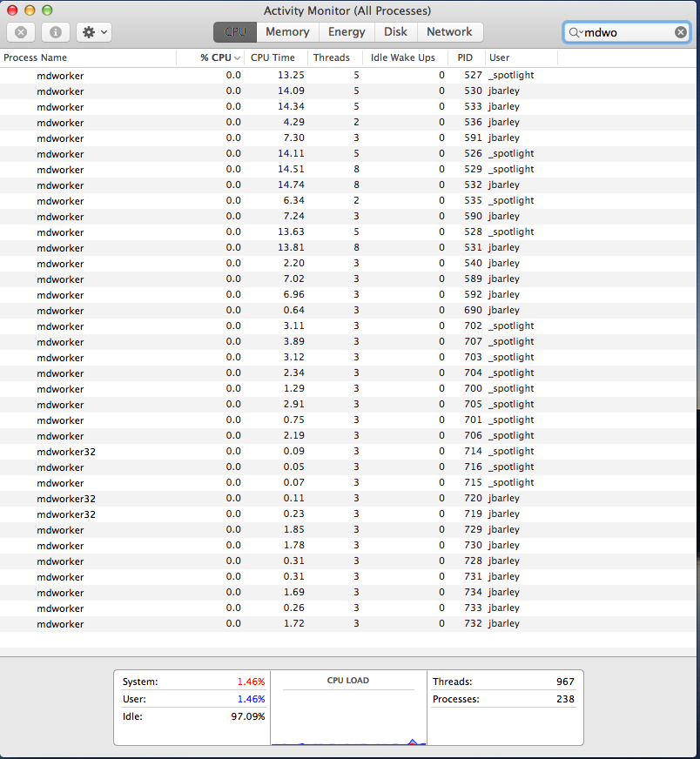Open the gear action menu
This screenshot has width=700, height=759.
[x=94, y=32]
